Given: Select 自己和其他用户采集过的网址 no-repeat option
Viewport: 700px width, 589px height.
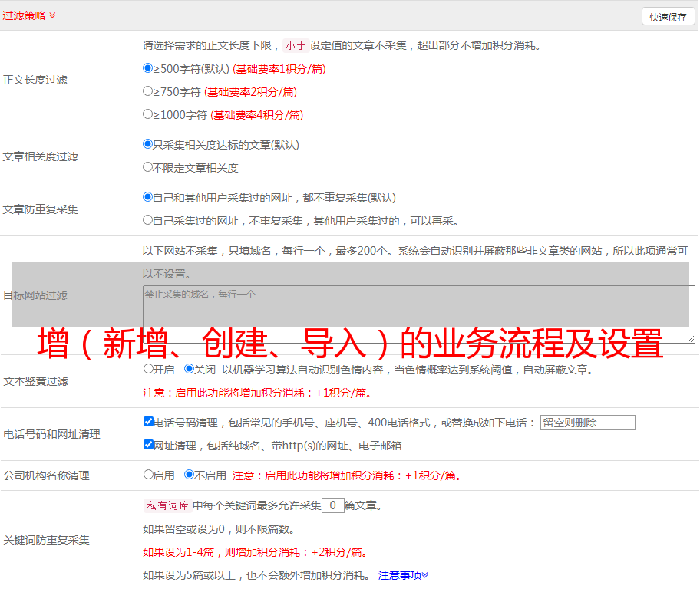Looking at the screenshot, I should point(148,197).
